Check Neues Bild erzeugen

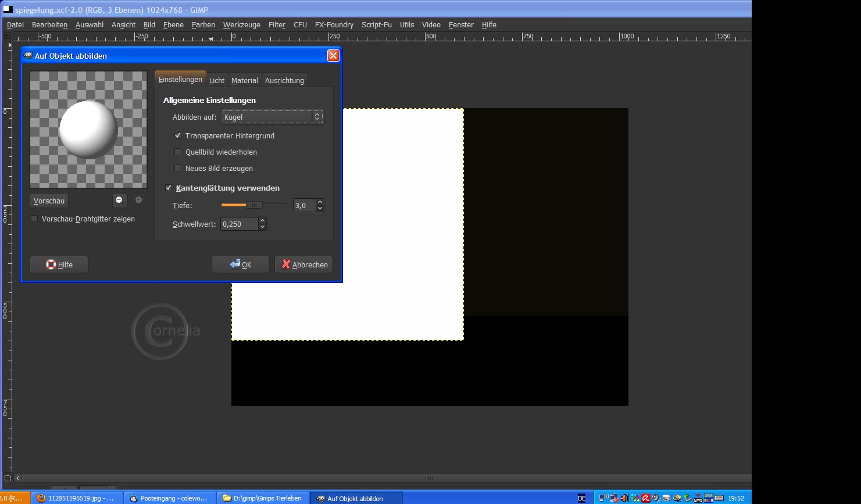pyautogui.click(x=178, y=168)
